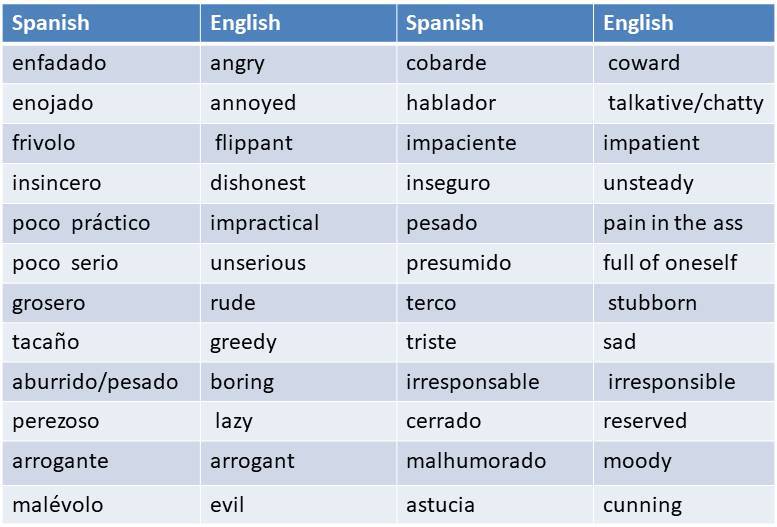777x527 pixels.
Task: Select the 'impaciente' cell
Action: pos(495,144)
